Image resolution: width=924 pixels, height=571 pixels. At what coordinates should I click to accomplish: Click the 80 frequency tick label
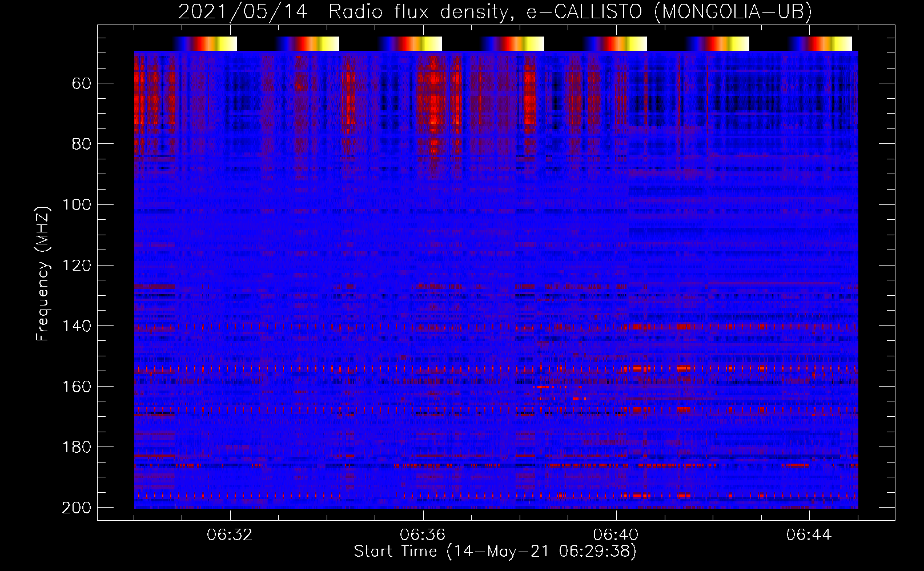[82, 144]
